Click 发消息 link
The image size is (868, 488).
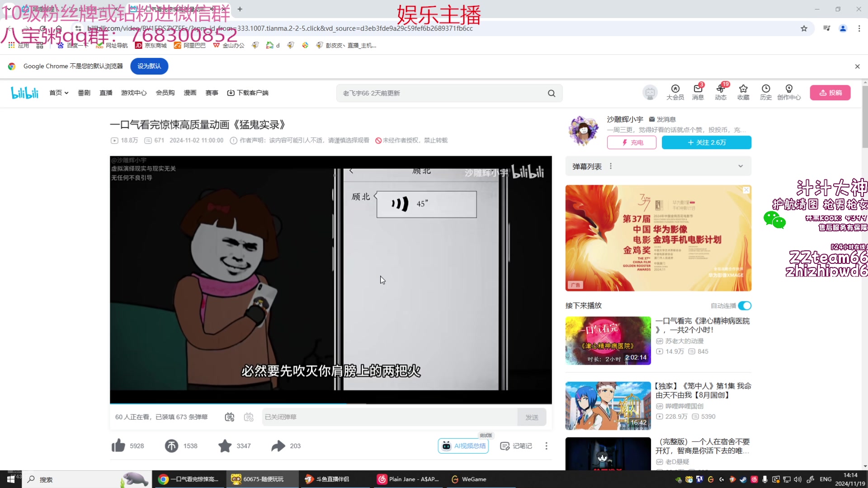tap(662, 119)
